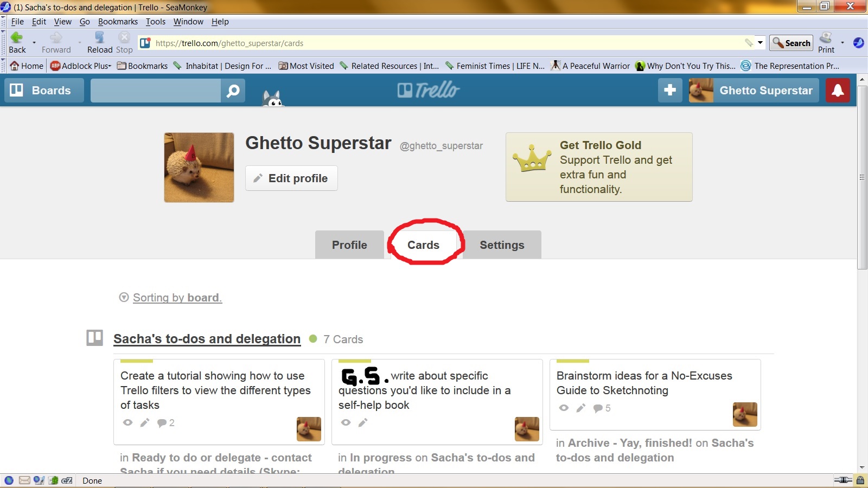Open the Help menu
The height and width of the screenshot is (488, 868).
(x=220, y=22)
